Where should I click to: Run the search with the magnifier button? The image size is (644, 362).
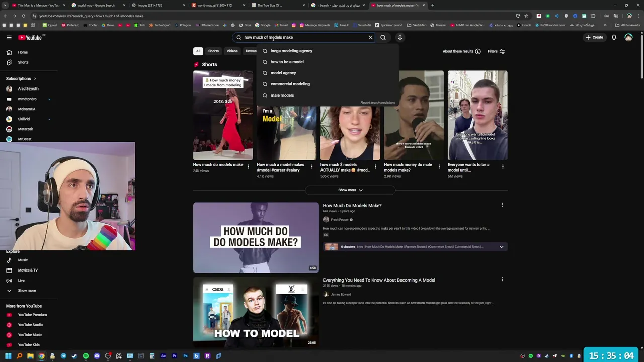(x=383, y=37)
